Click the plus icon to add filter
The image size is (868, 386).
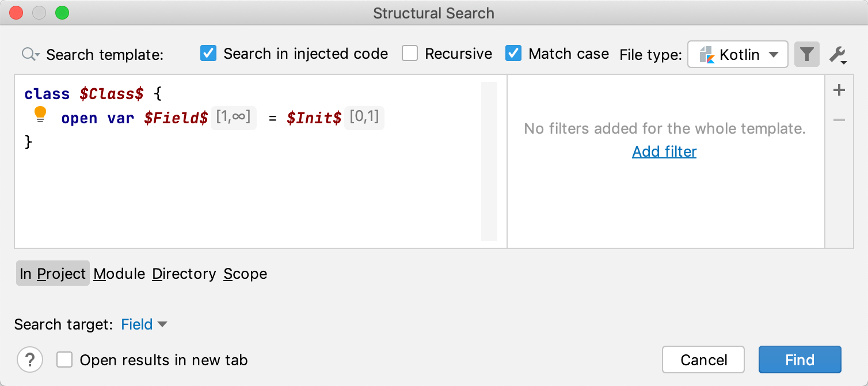coord(839,90)
